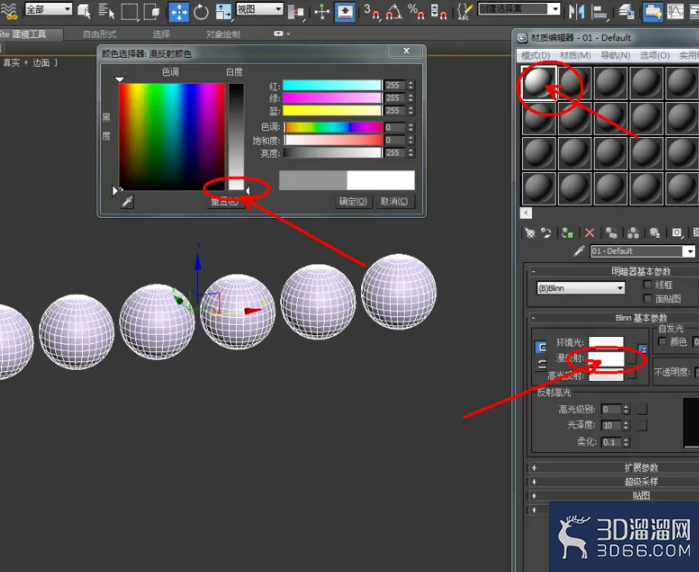This screenshot has height=572, width=699.
Task: Click Material ID Channel icon
Action: coord(677,233)
